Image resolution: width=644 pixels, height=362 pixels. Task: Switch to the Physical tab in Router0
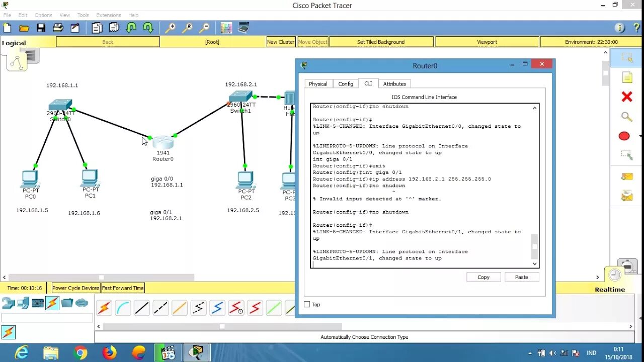pos(318,84)
